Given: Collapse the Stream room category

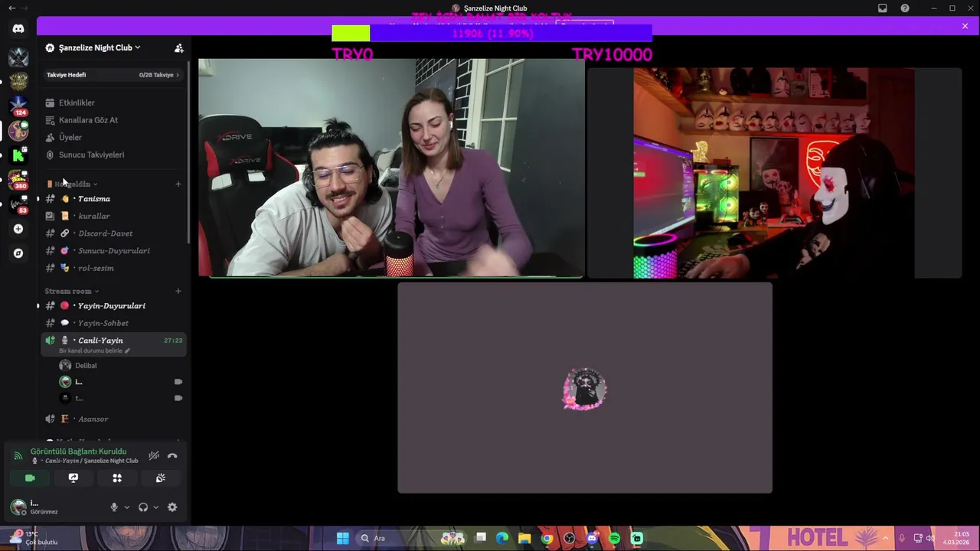Looking at the screenshot, I should (72, 291).
